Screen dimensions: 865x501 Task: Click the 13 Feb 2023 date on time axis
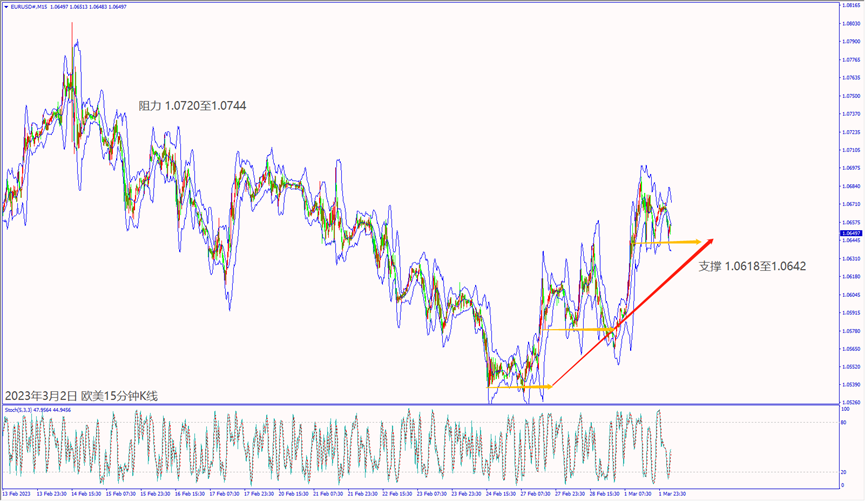coord(17,493)
